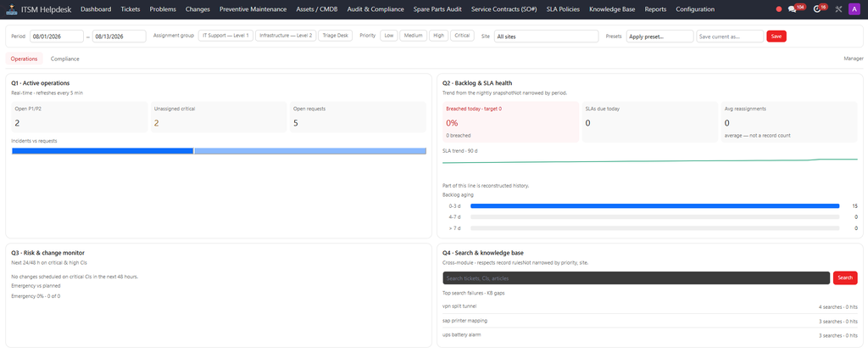Click the ITSM Helpdesk logo icon
Screen dimensions: 868x359
coord(10,8)
